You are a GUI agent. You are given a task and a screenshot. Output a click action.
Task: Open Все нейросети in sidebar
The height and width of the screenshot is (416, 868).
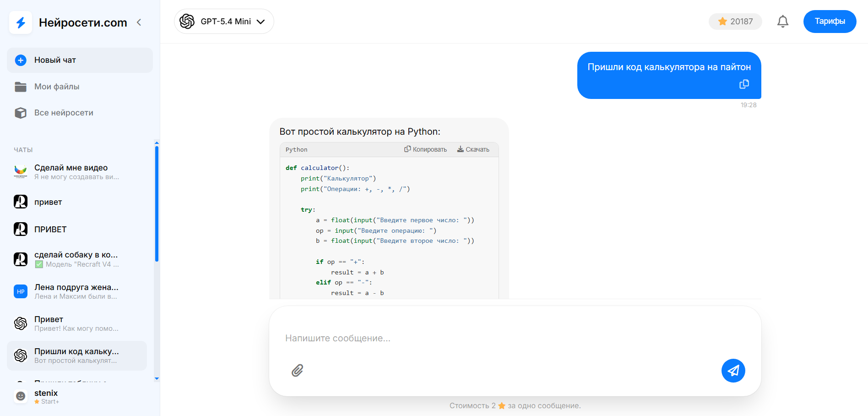coord(63,113)
